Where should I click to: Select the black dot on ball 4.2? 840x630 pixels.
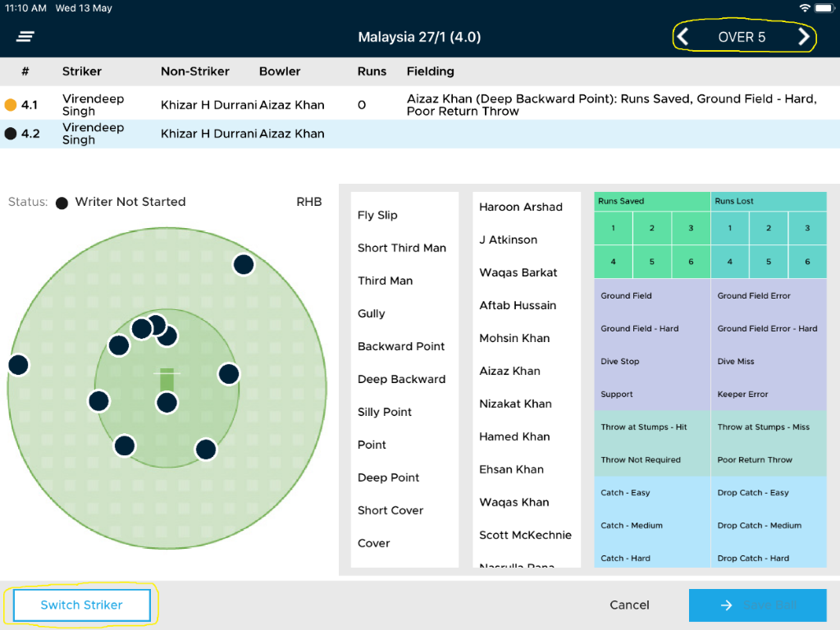tap(11, 134)
